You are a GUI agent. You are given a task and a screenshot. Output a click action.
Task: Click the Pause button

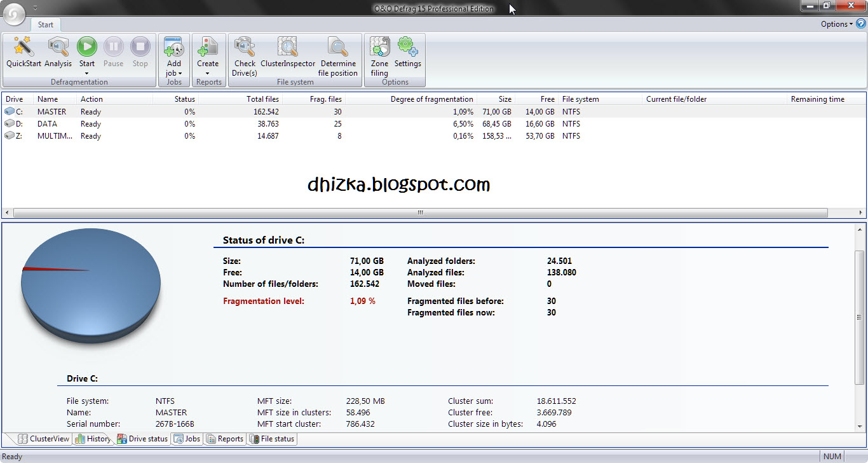coord(113,52)
